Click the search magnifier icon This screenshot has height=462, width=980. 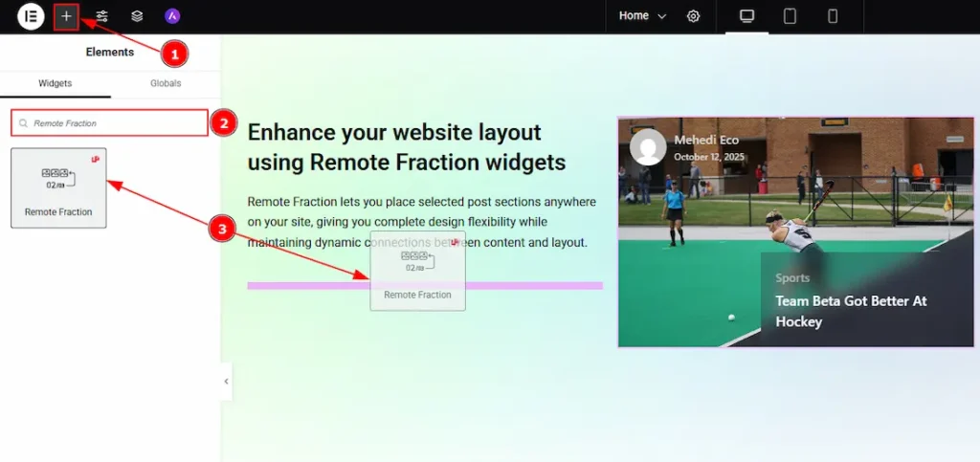pos(23,123)
